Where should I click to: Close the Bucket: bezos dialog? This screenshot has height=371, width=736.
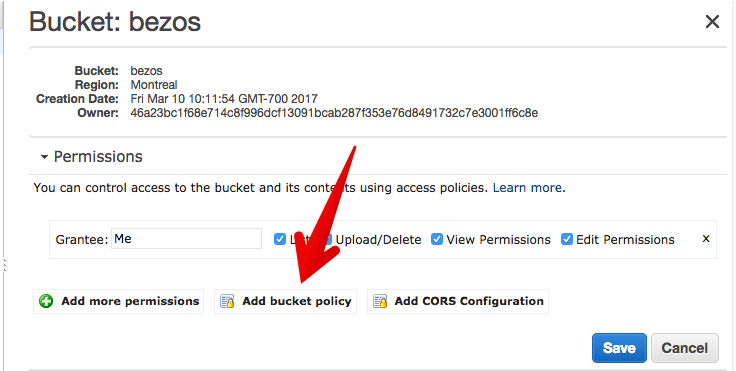712,22
